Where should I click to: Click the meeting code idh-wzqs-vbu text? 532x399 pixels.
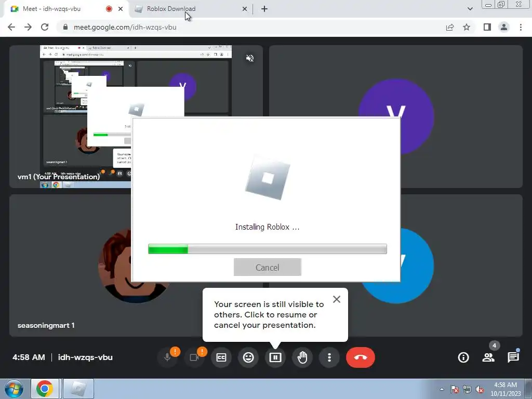(85, 357)
